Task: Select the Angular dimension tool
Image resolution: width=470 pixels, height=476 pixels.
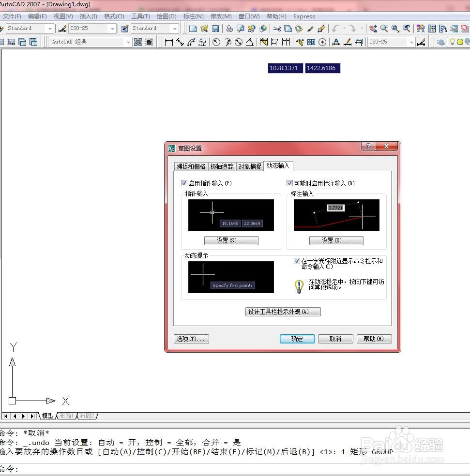Action: tap(250, 42)
